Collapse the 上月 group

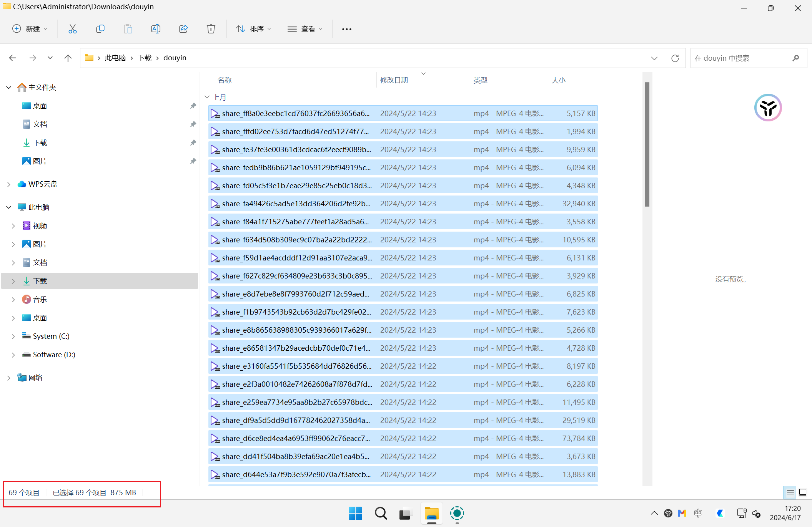207,97
